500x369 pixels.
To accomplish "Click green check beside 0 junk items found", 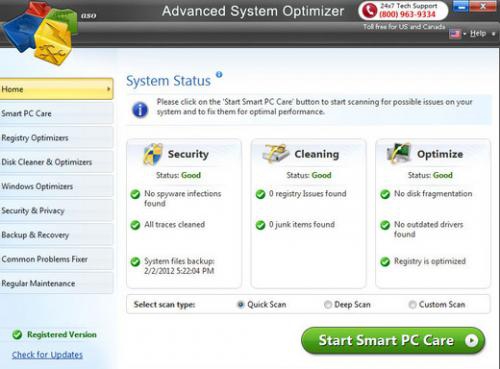I will pos(260,225).
